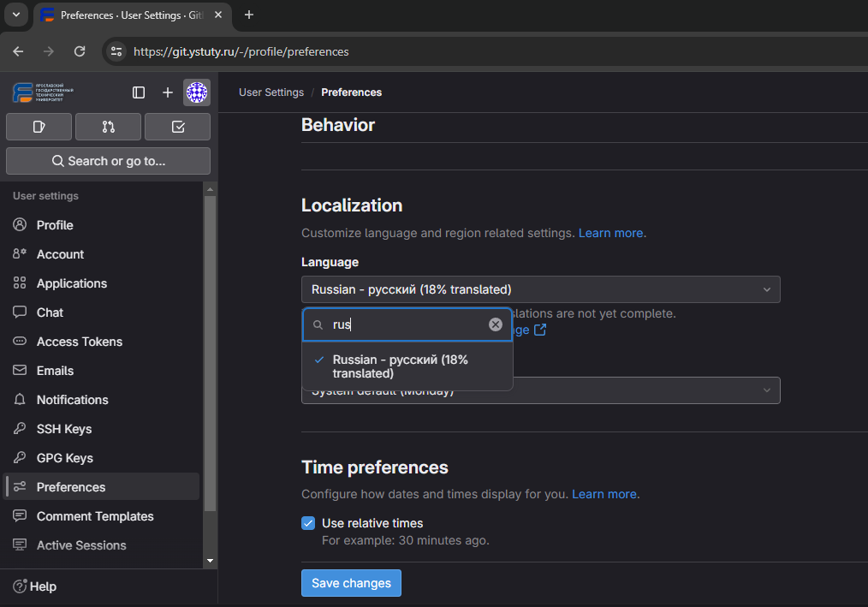Open assigned issues shortcut

[39, 127]
